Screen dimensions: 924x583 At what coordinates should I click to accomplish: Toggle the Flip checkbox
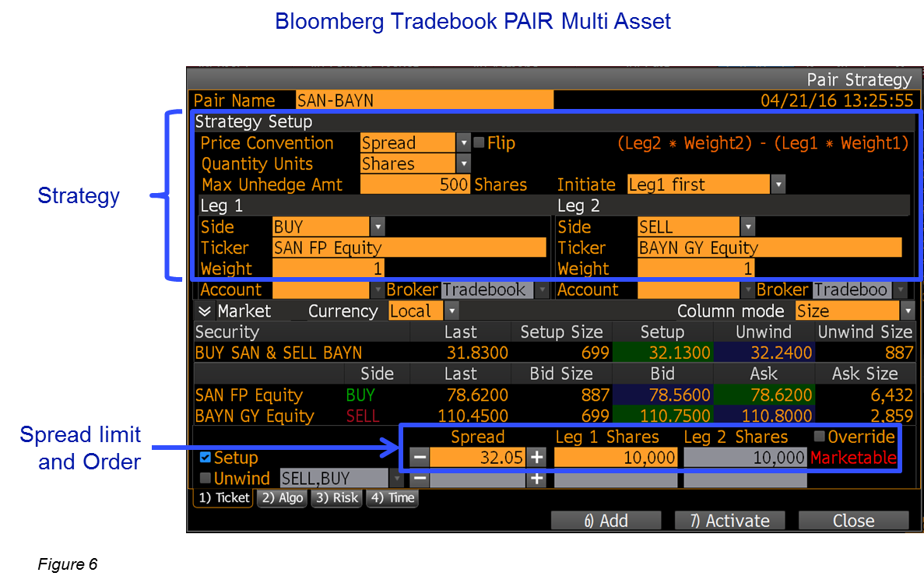(x=480, y=143)
